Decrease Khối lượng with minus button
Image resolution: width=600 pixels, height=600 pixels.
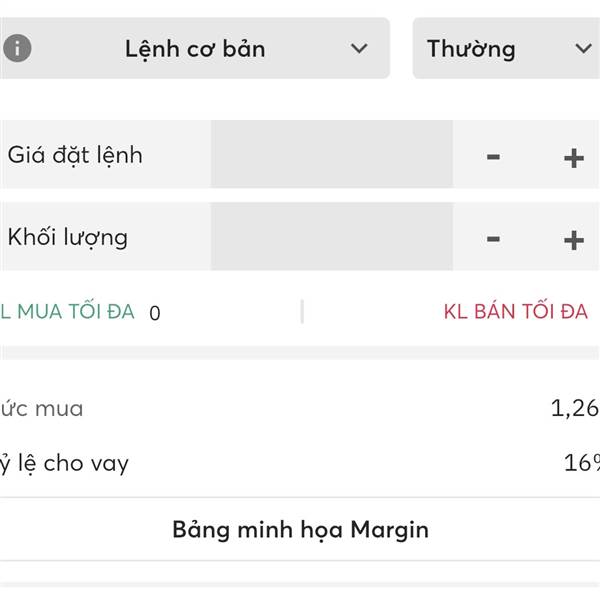(x=493, y=238)
